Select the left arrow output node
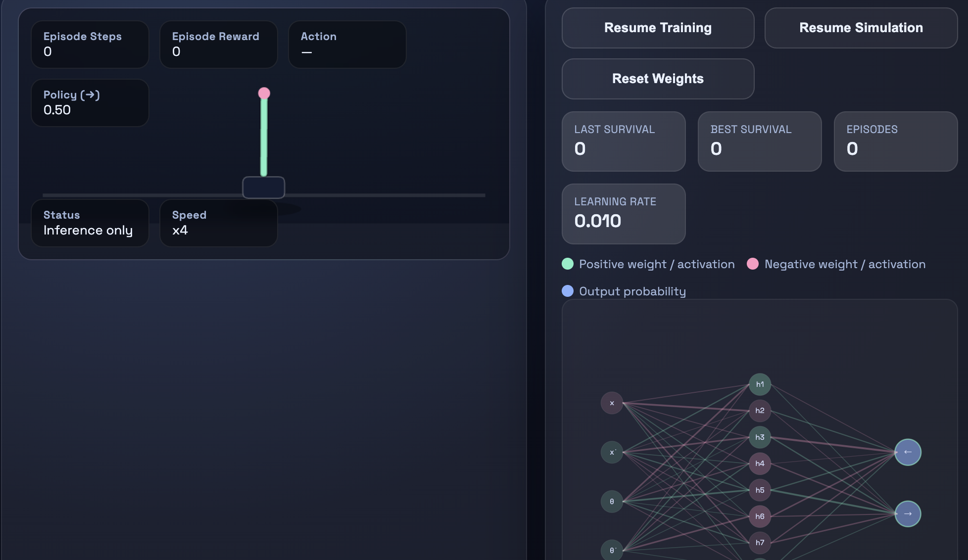968x560 pixels. (x=908, y=452)
